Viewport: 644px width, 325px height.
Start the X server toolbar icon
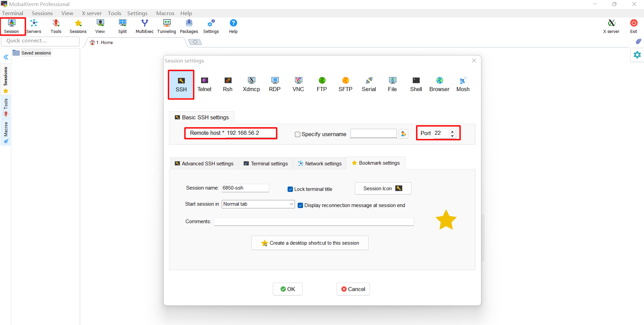tap(611, 26)
